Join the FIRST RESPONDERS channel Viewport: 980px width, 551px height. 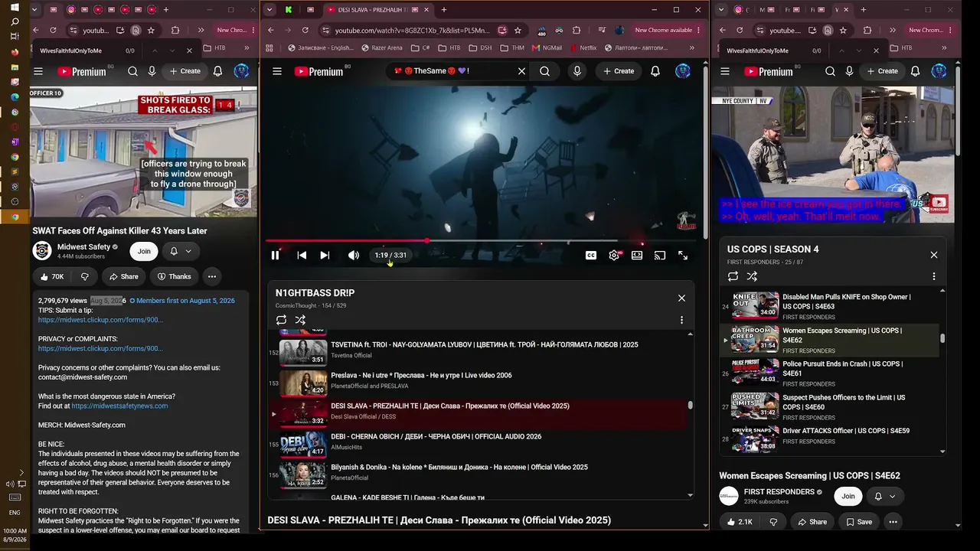[x=848, y=496]
